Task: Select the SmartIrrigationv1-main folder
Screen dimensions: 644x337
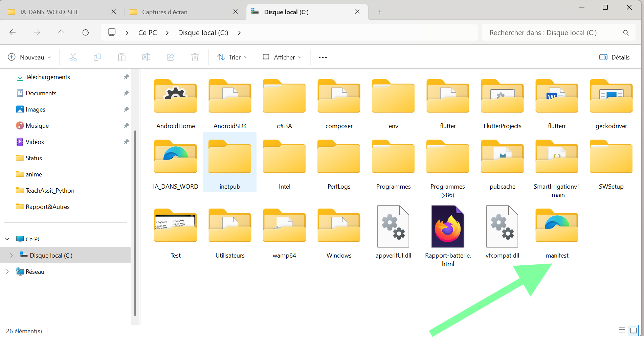Action: [x=557, y=169]
